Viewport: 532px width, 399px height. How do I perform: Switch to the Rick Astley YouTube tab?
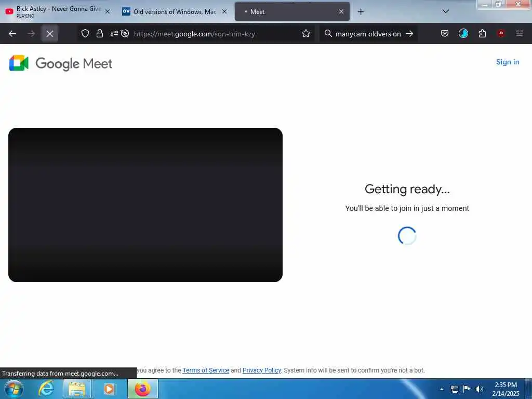click(x=58, y=11)
